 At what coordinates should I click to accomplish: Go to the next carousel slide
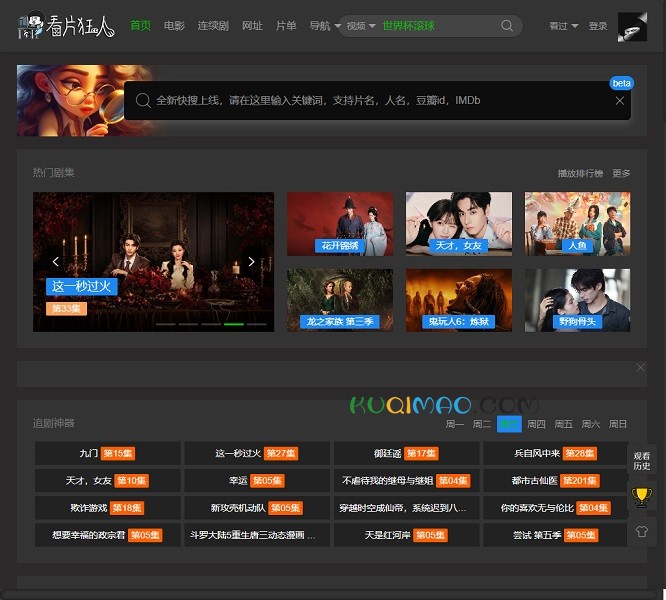coord(251,262)
